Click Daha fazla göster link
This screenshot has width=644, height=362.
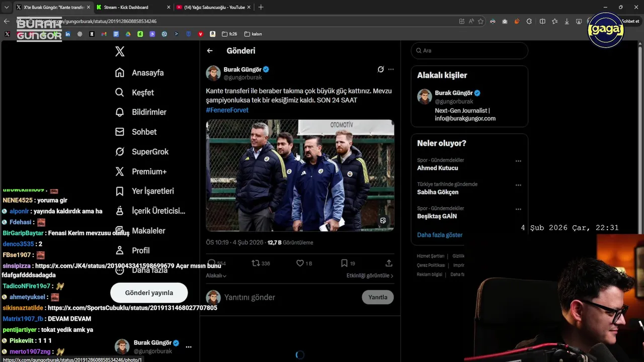point(440,235)
